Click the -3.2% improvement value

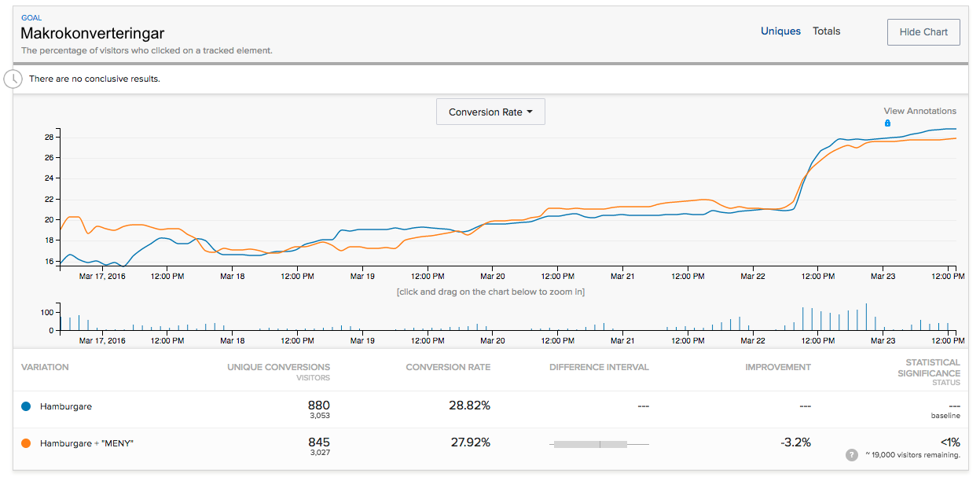click(795, 442)
